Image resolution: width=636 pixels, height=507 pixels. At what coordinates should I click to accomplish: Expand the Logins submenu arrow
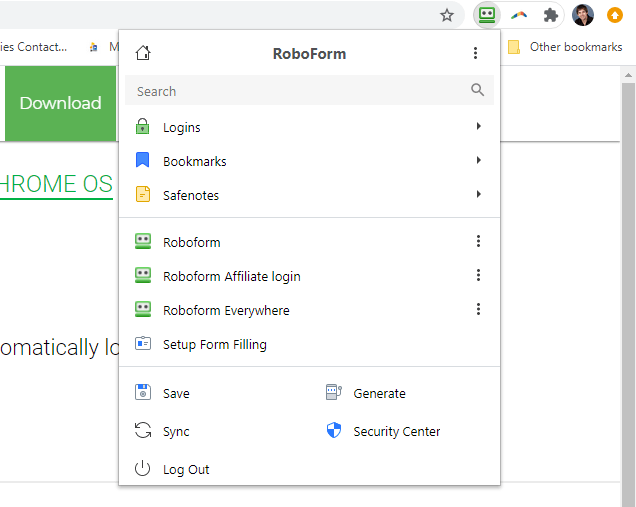[x=479, y=126]
